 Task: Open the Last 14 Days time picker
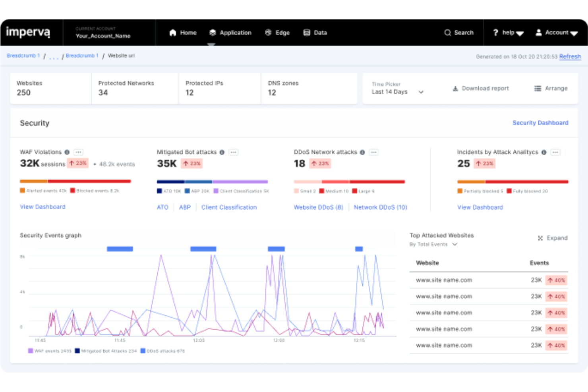[397, 92]
